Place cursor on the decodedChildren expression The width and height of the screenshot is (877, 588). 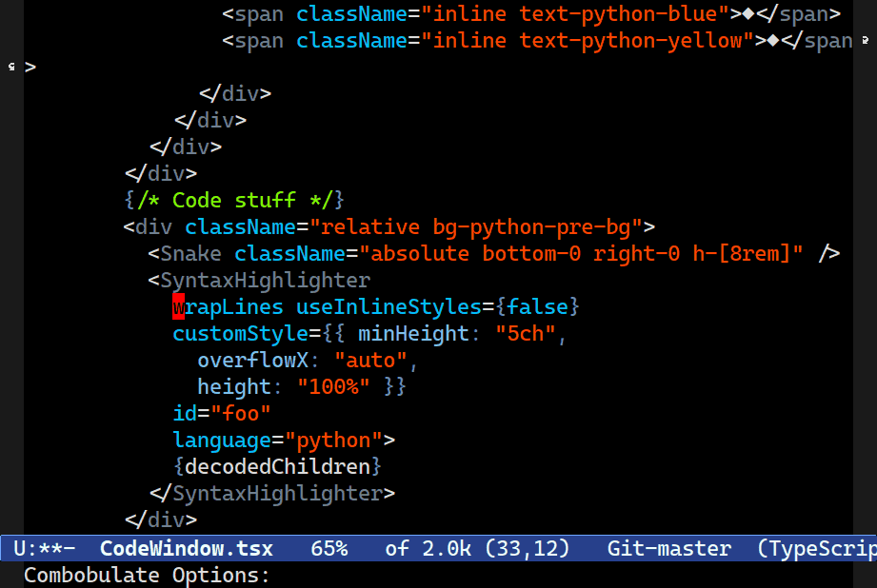pyautogui.click(x=277, y=467)
